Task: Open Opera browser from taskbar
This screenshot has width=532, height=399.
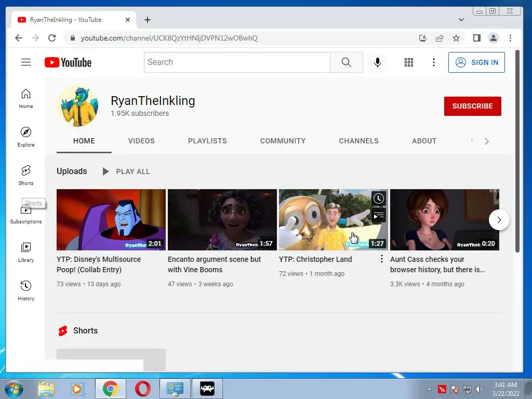Action: [x=142, y=389]
